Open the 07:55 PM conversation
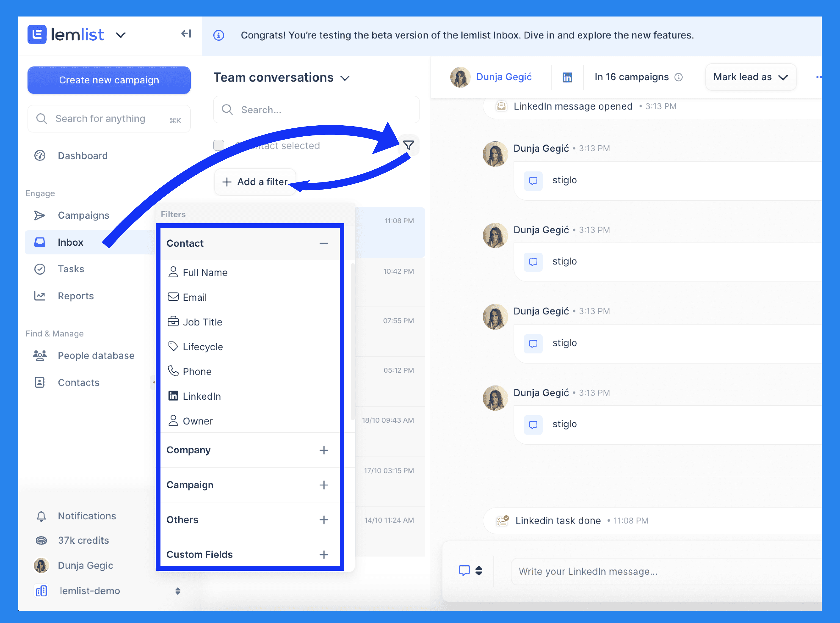840x623 pixels. [390, 332]
